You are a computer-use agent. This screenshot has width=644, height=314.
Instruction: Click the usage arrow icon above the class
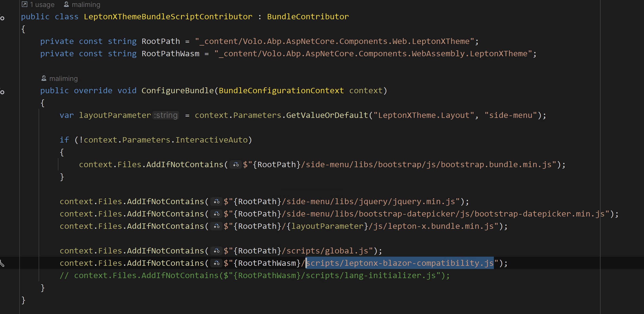[24, 4]
